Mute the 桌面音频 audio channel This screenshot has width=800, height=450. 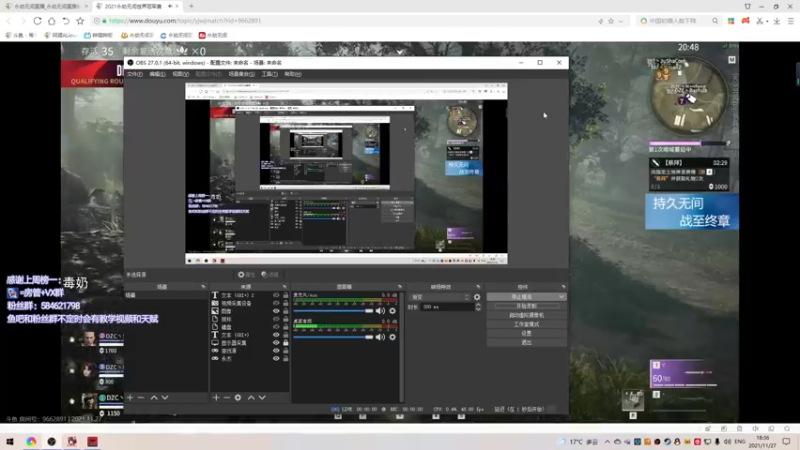click(x=381, y=337)
